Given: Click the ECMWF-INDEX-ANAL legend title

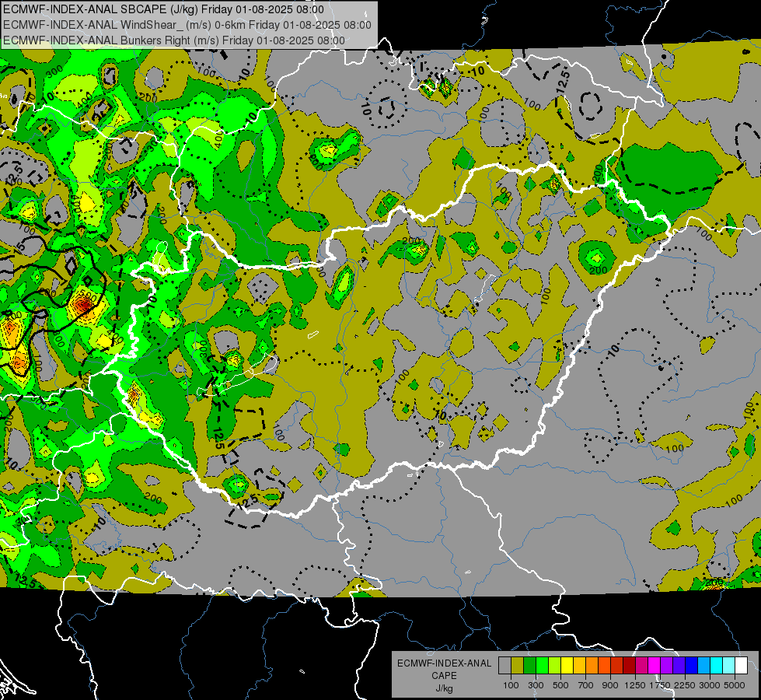Looking at the screenshot, I should tap(444, 663).
